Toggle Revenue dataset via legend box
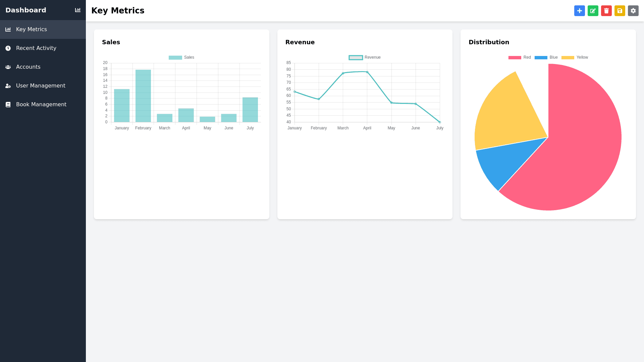Screen dimensions: 644x362 [356, 58]
